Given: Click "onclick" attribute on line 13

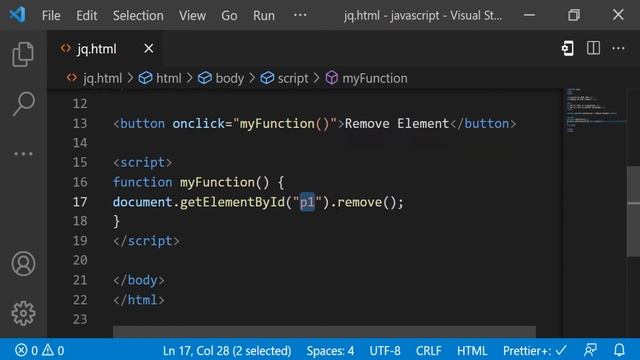Looking at the screenshot, I should [198, 123].
